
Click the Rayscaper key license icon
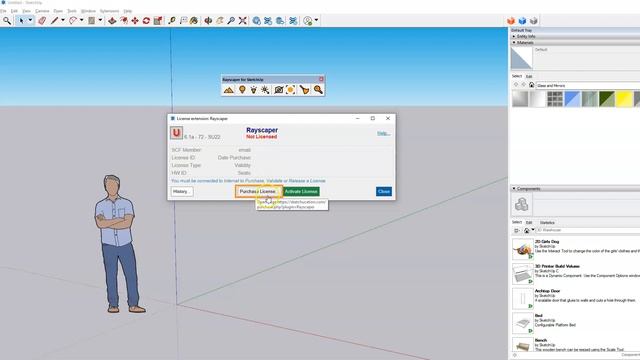[318, 90]
